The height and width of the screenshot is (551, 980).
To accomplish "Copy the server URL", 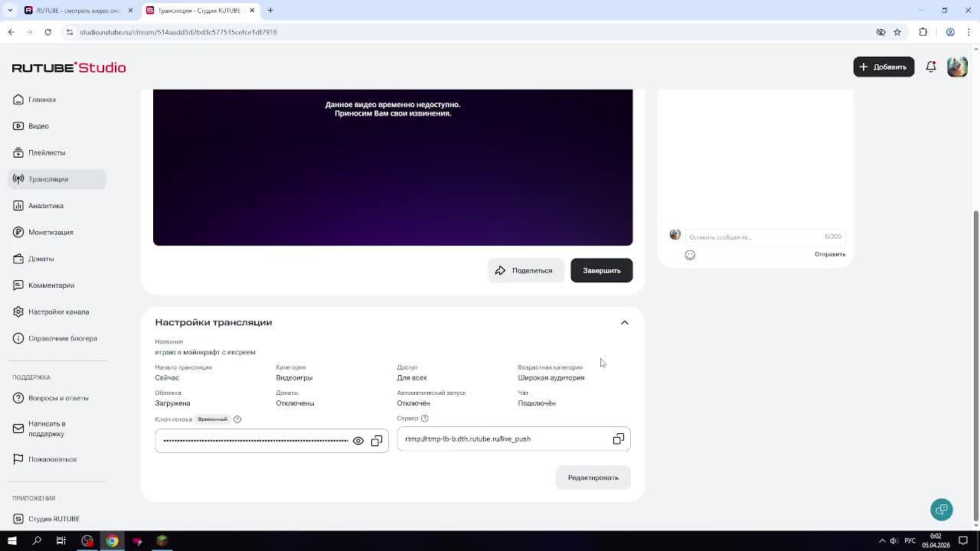I will pos(619,439).
